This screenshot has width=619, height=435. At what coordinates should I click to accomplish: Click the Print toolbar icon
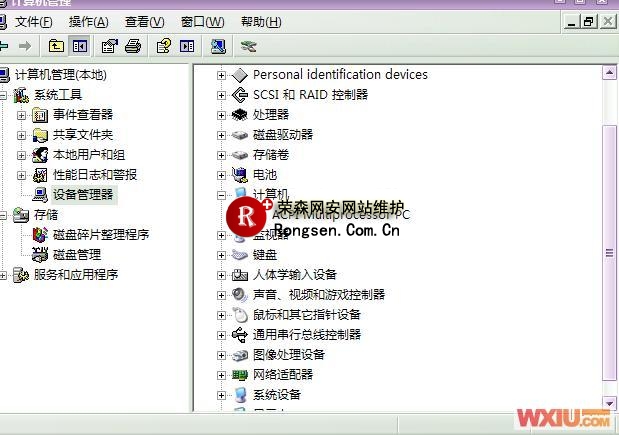(x=133, y=46)
